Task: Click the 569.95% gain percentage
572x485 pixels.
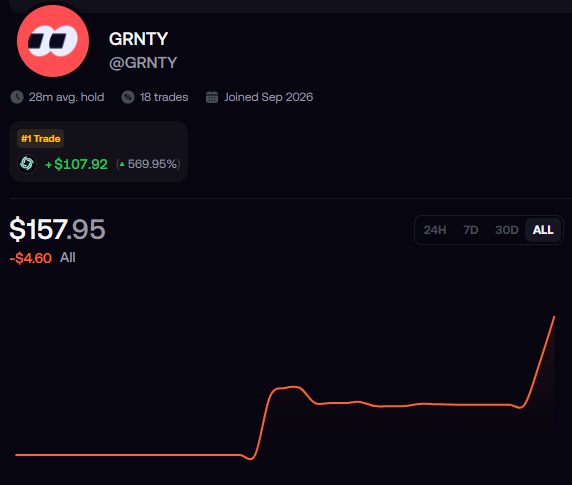Action: (148, 164)
